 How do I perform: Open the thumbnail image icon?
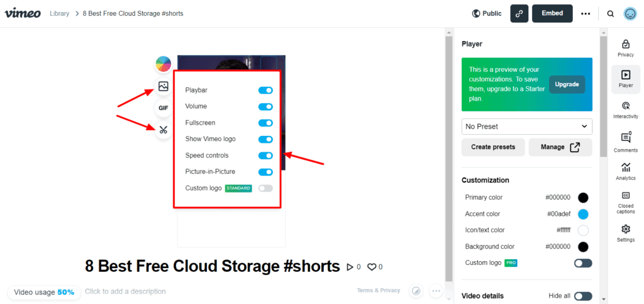pos(164,86)
